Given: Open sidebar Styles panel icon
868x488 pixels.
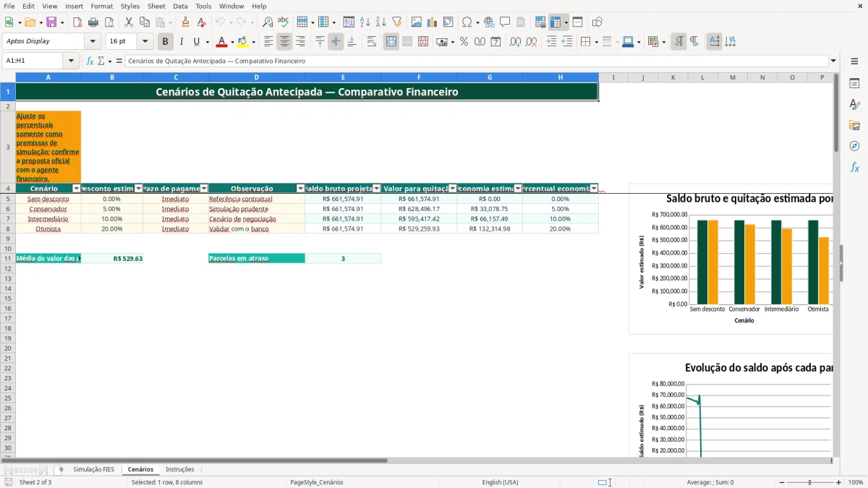Looking at the screenshot, I should [x=854, y=105].
